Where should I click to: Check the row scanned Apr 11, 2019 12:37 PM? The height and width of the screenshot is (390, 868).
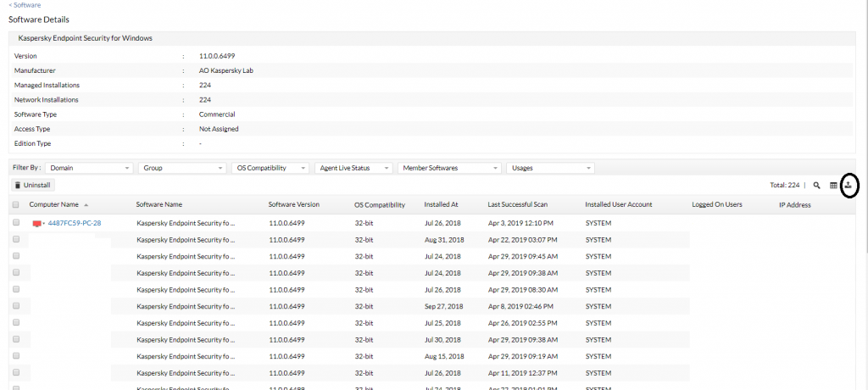pos(16,372)
